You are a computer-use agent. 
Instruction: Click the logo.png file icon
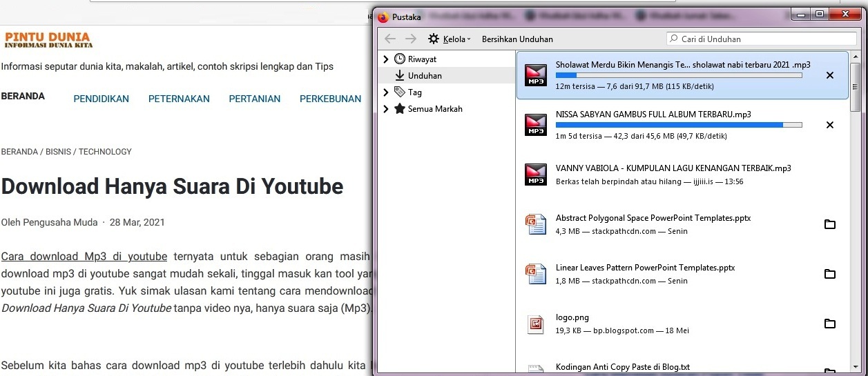coord(536,324)
